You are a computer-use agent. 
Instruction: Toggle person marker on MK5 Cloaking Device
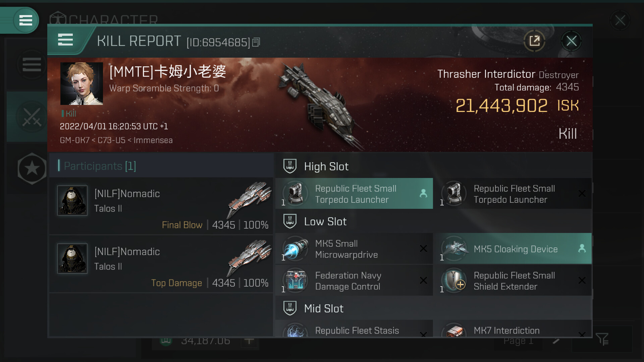click(x=582, y=248)
